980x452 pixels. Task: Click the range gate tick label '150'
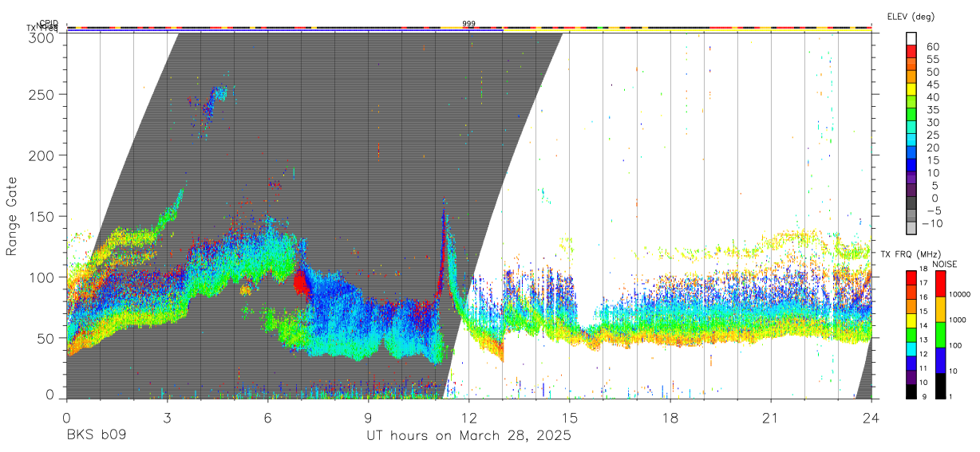pos(41,216)
